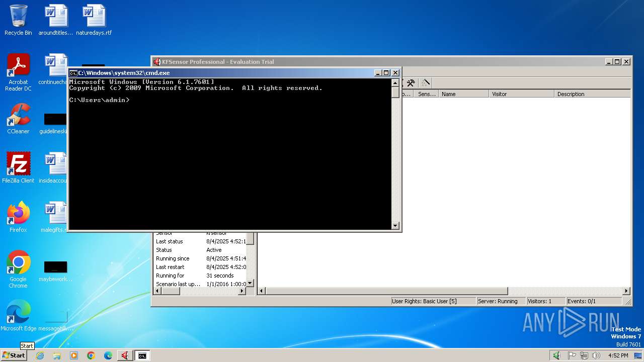Image resolution: width=644 pixels, height=362 pixels.
Task: Minimize the cmd.exe window
Action: tap(377, 73)
